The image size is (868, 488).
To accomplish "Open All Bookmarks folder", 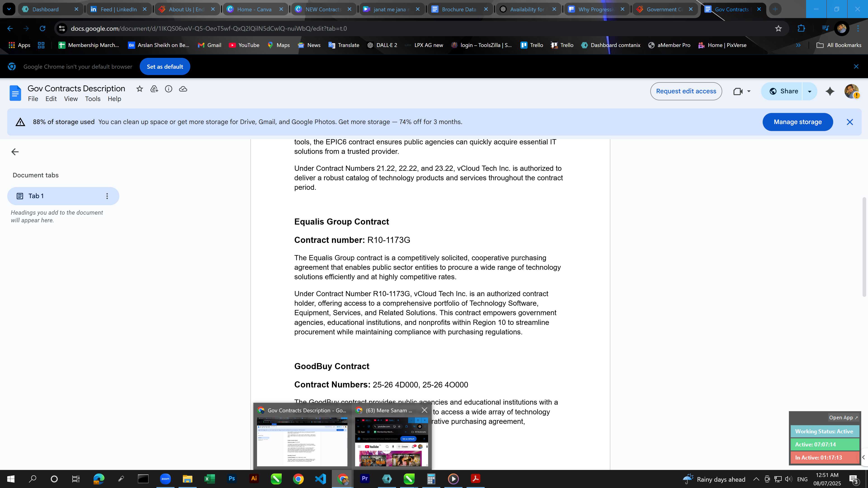I will (839, 45).
